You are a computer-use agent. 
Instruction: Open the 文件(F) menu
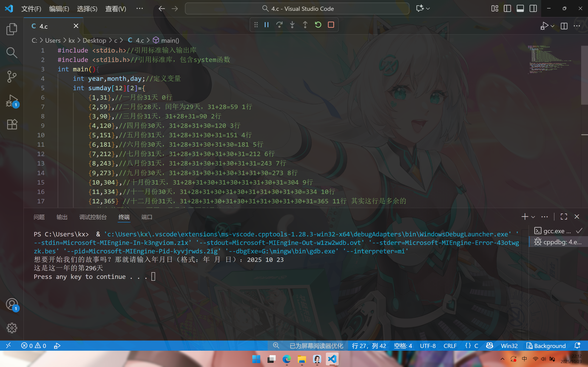[31, 9]
